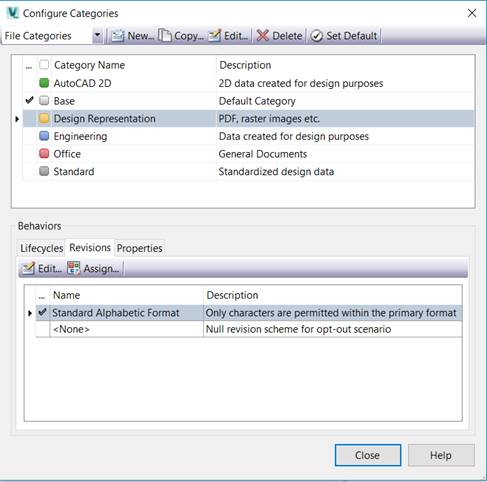Click the Close button

[368, 455]
